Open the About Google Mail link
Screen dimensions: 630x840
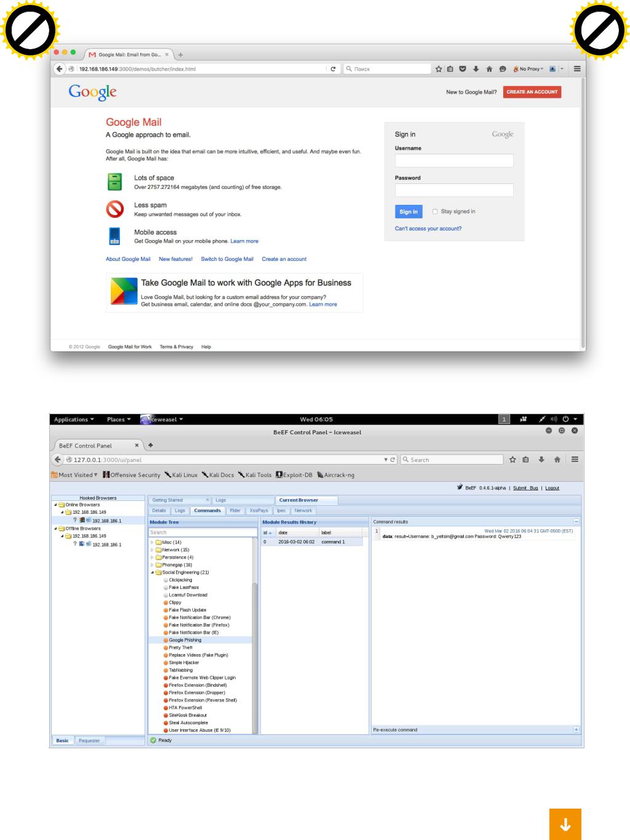(x=128, y=259)
